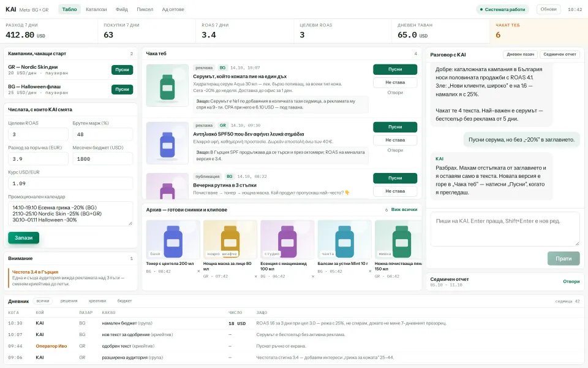
Task: Click the РАЗХОД 7 ДНИ stat card
Action: pos(49,31)
